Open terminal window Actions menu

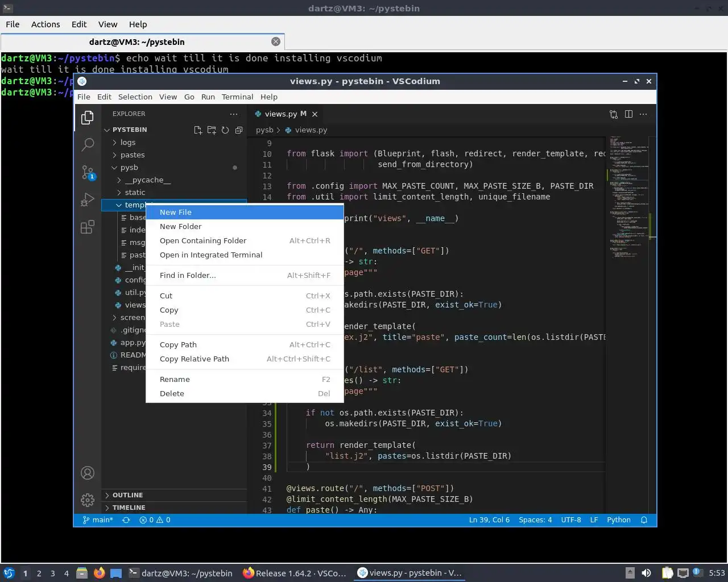click(x=45, y=24)
